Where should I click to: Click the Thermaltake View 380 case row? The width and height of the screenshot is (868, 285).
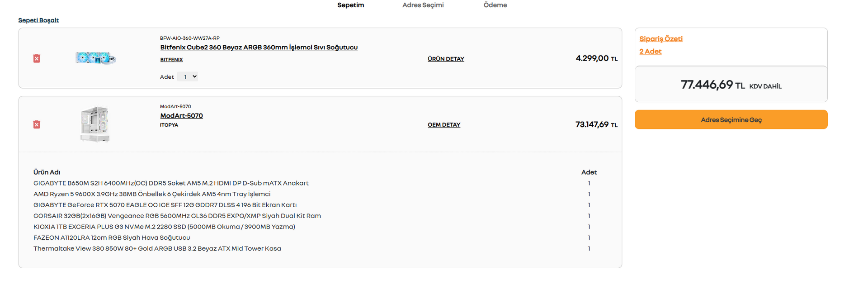click(157, 248)
